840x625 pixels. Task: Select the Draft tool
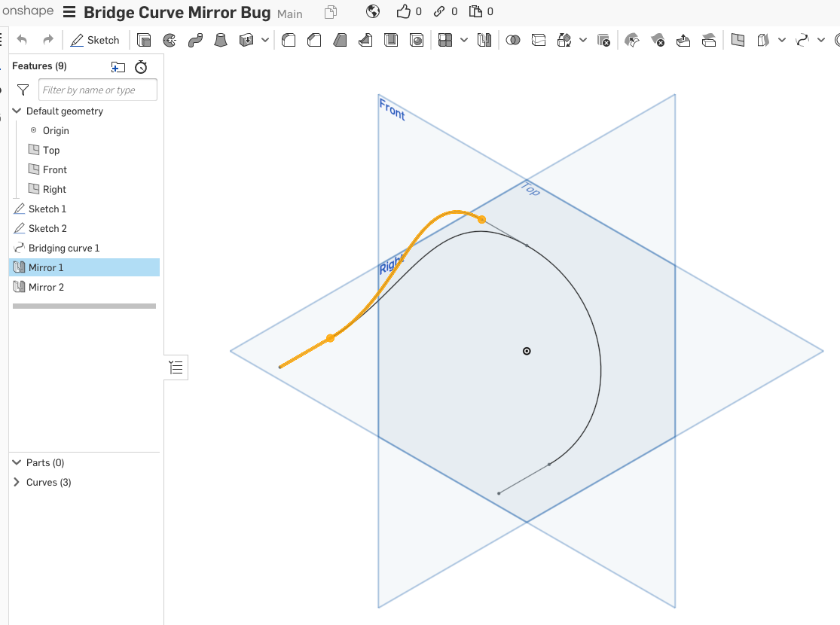pyautogui.click(x=341, y=40)
